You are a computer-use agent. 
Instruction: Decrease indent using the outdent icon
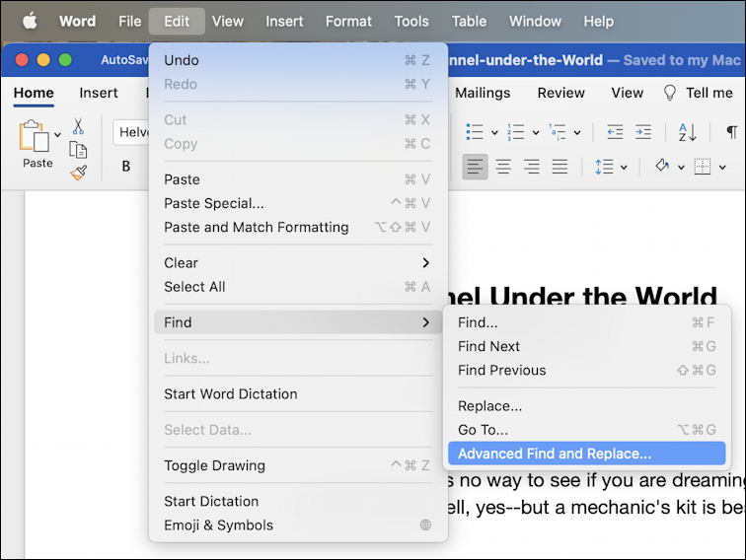(x=615, y=132)
